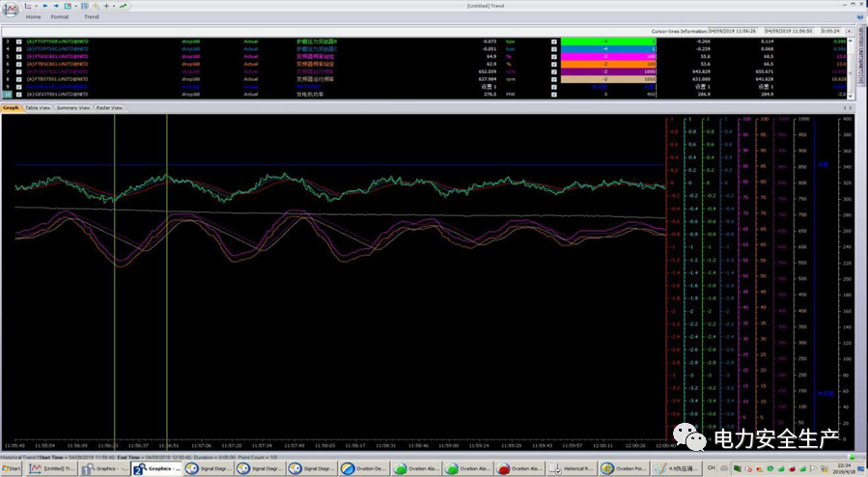This screenshot has height=477, width=868.
Task: Click the green trend line icon
Action: pos(124,6)
